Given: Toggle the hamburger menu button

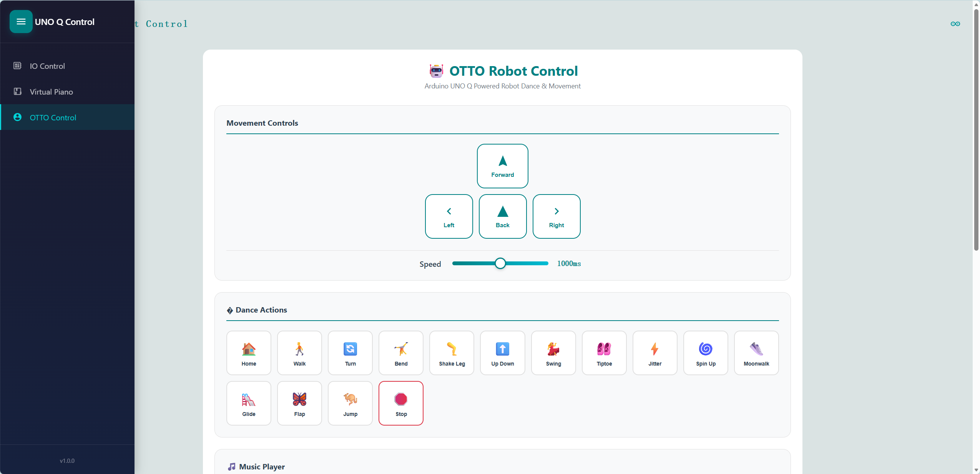Looking at the screenshot, I should [x=21, y=22].
